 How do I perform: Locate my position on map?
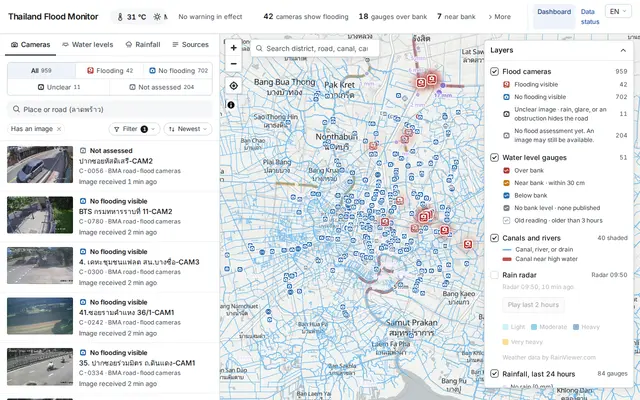coord(233,86)
